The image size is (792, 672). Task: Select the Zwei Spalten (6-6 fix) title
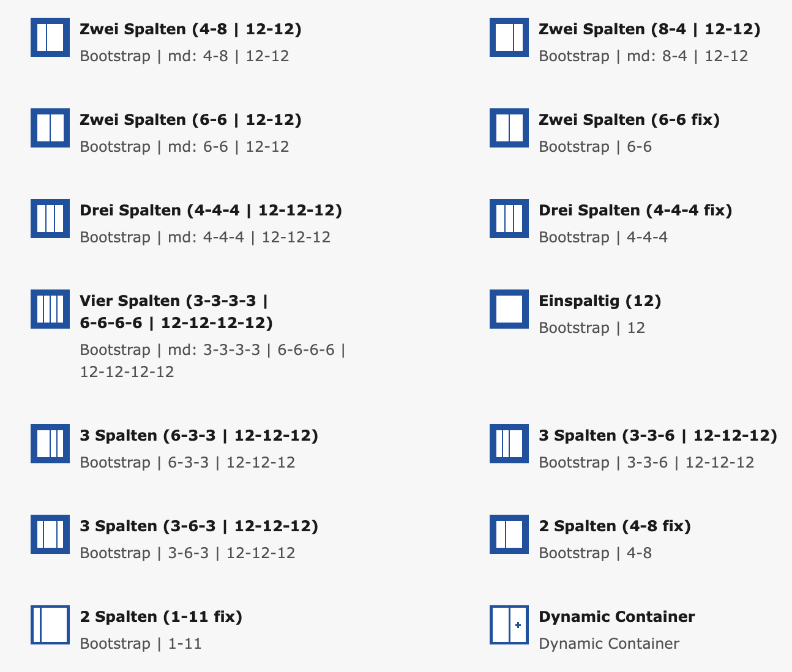pyautogui.click(x=629, y=120)
